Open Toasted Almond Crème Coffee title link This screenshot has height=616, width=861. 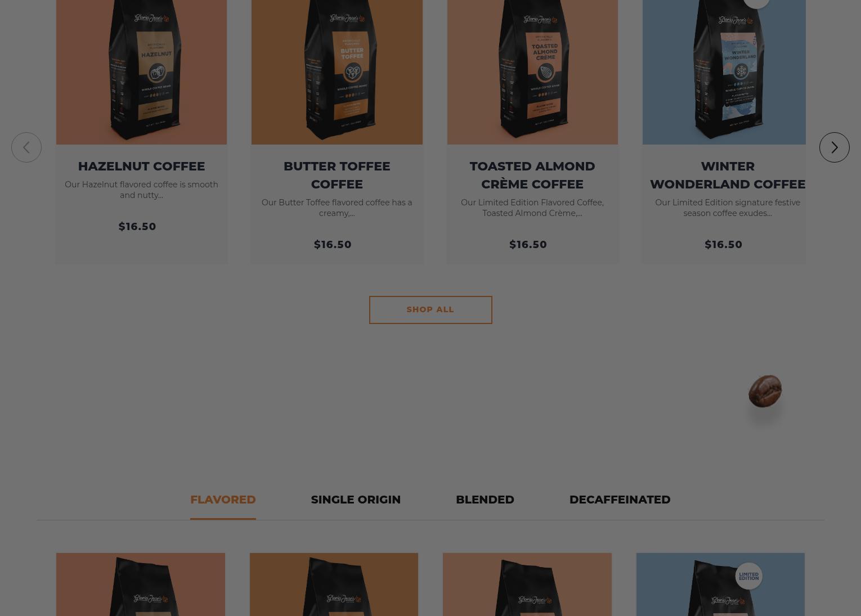(x=532, y=175)
